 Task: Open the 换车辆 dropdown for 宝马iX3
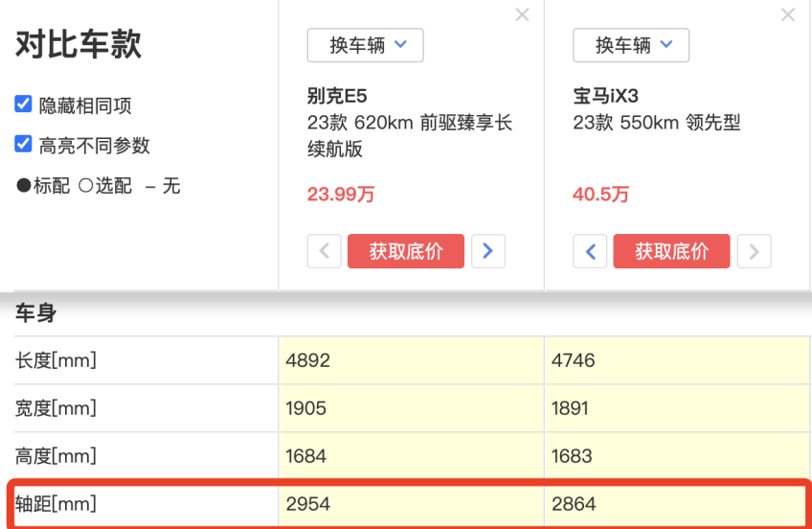point(631,45)
